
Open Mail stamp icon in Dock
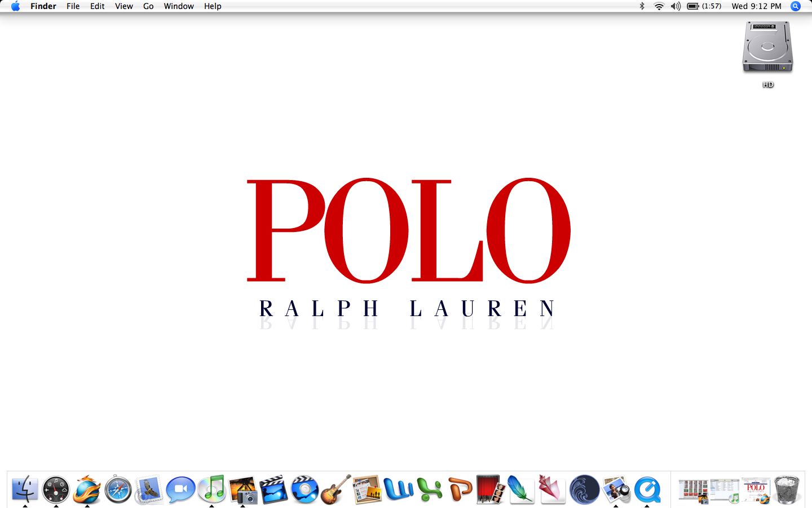149,489
